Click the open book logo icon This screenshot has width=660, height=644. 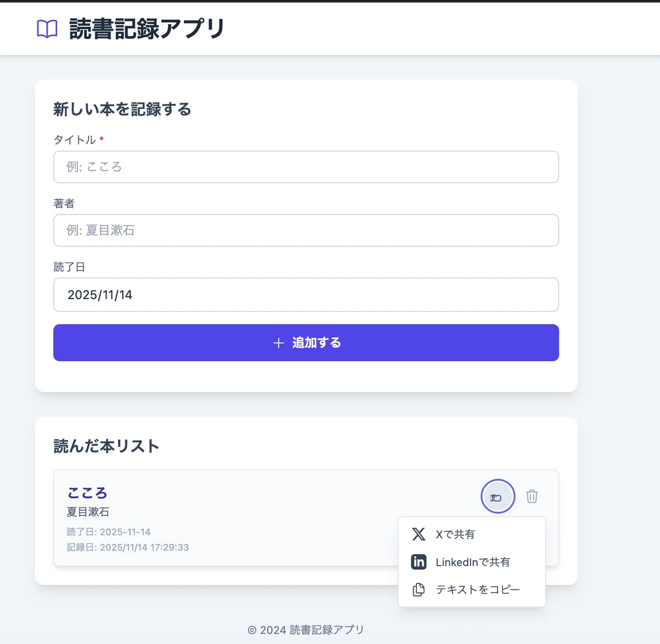tap(47, 29)
